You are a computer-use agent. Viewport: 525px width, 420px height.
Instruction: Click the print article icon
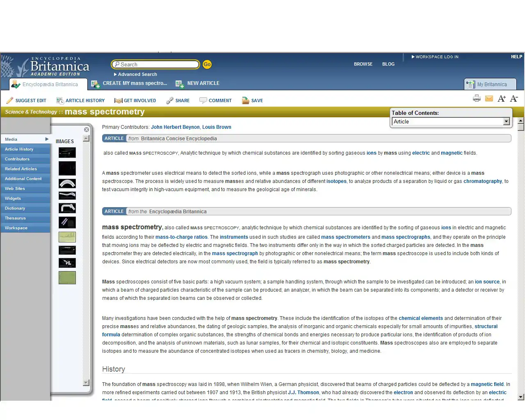[477, 98]
